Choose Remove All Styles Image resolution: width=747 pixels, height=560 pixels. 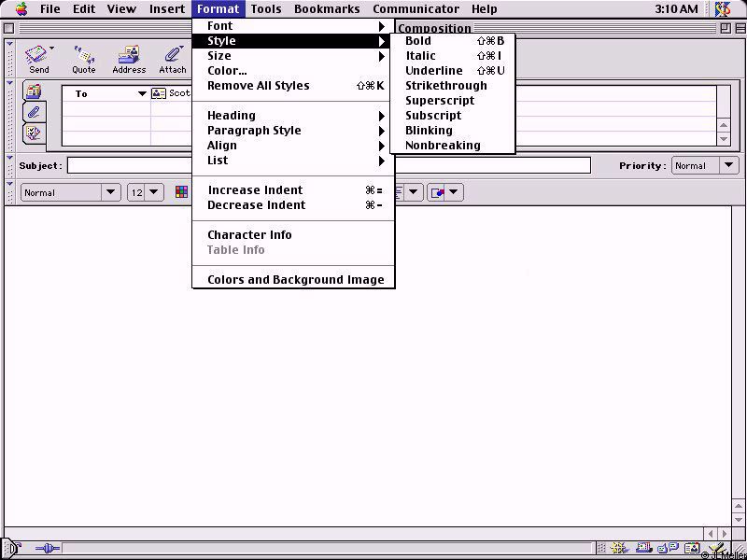pos(293,86)
